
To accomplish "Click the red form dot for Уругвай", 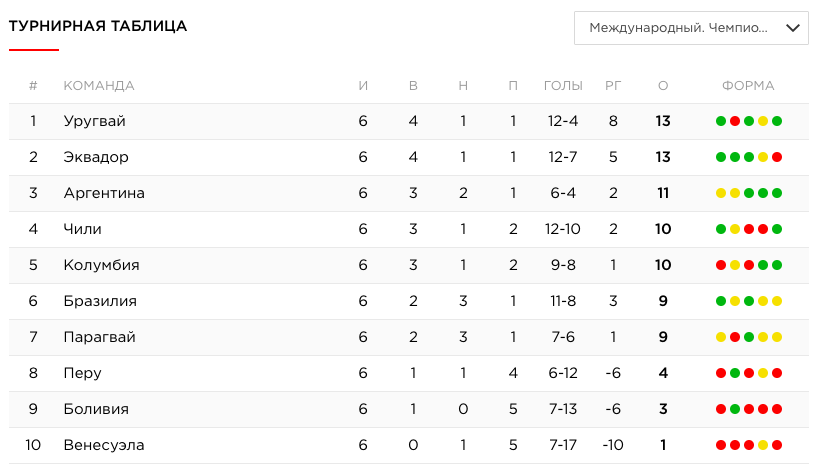I will coord(735,121).
